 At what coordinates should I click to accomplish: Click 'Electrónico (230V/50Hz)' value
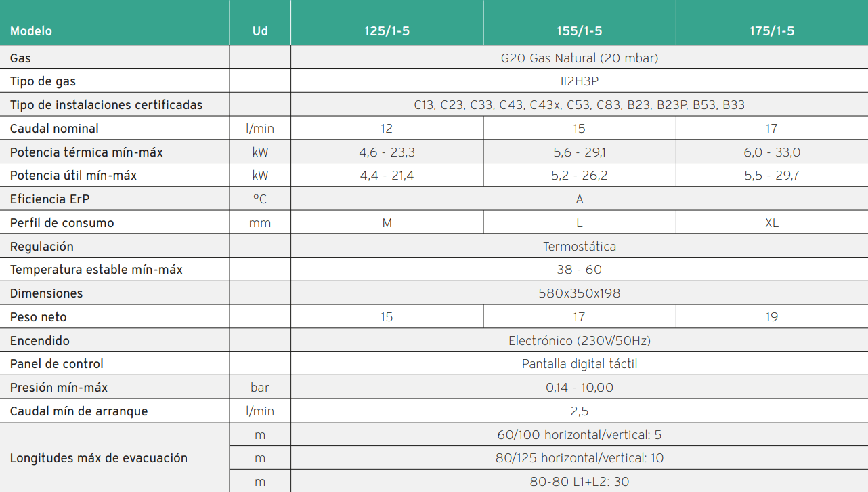[580, 341]
